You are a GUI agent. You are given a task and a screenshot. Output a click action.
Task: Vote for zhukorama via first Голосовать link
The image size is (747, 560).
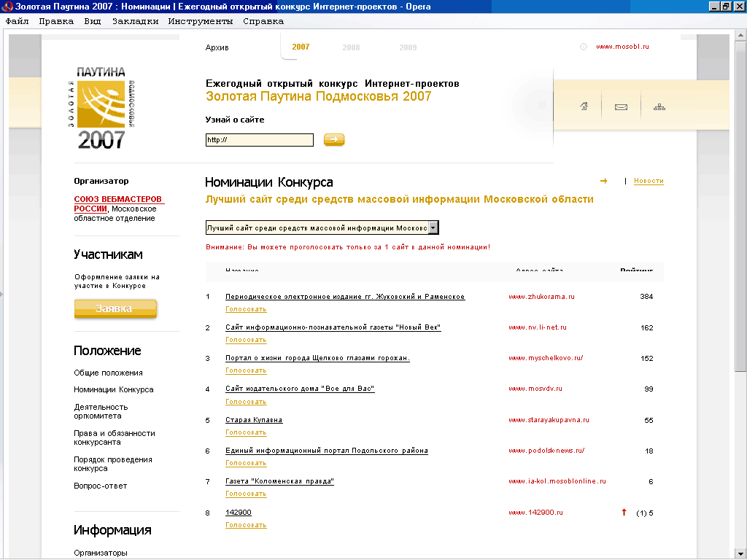pyautogui.click(x=246, y=309)
